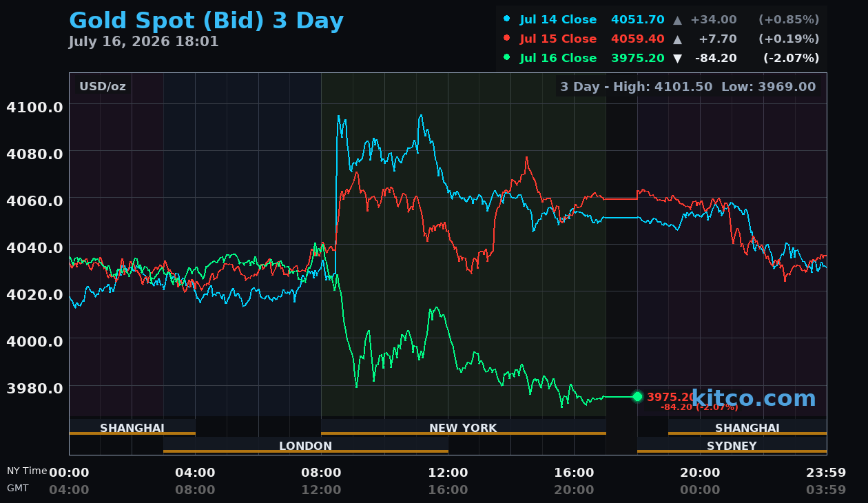The height and width of the screenshot is (503, 868).
Task: Click the 4000.0 price axis label
Action: coord(34,341)
